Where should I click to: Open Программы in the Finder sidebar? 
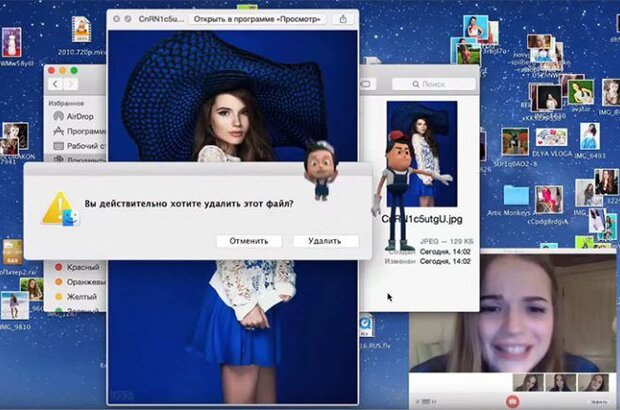point(79,131)
